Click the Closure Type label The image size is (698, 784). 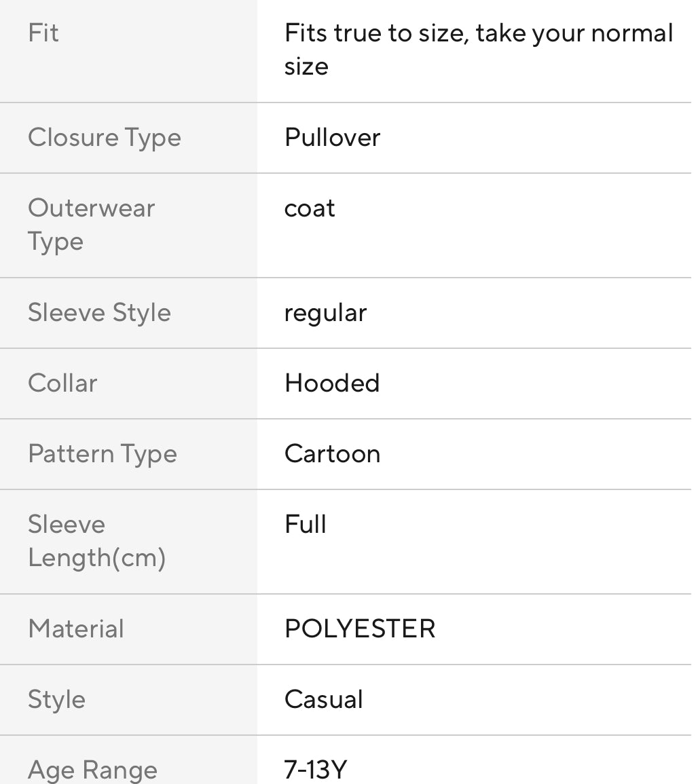point(105,138)
